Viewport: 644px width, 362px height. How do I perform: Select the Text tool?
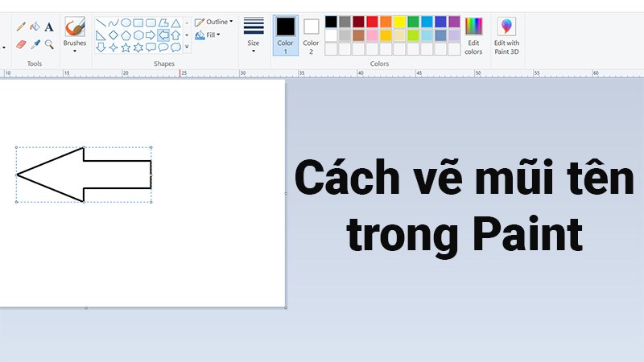pos(49,27)
